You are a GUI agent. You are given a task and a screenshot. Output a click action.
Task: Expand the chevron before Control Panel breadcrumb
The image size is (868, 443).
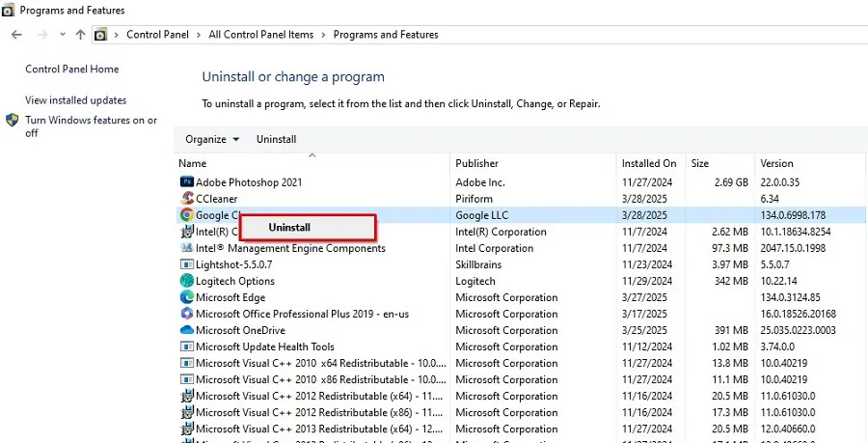click(x=117, y=35)
